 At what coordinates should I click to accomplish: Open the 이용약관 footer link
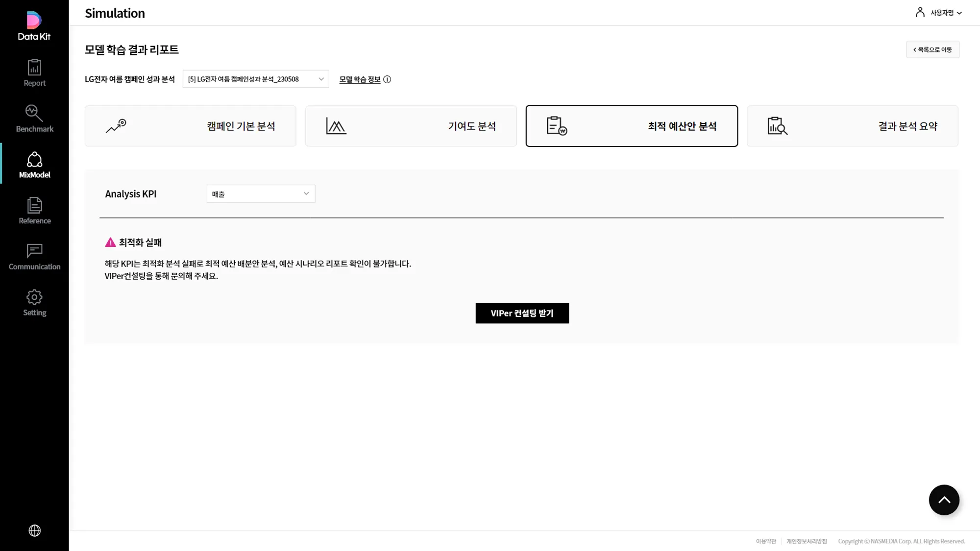tap(766, 541)
